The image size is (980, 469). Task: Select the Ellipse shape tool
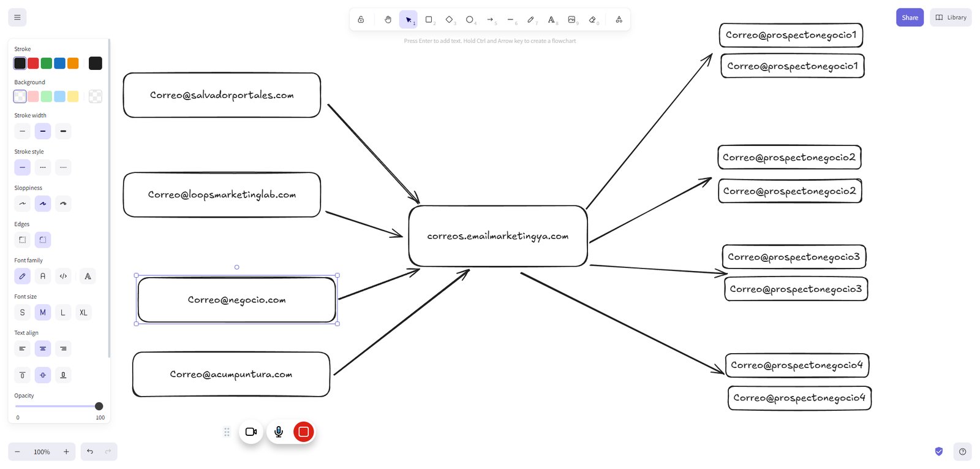[x=470, y=20]
